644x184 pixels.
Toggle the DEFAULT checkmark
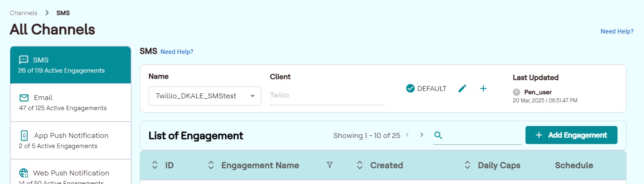coord(410,89)
